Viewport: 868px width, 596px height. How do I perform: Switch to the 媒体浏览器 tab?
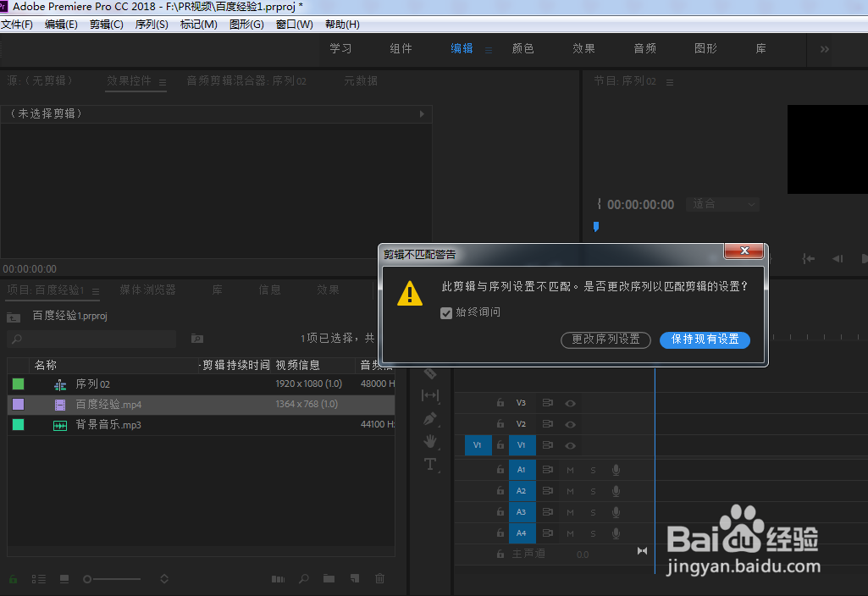148,290
